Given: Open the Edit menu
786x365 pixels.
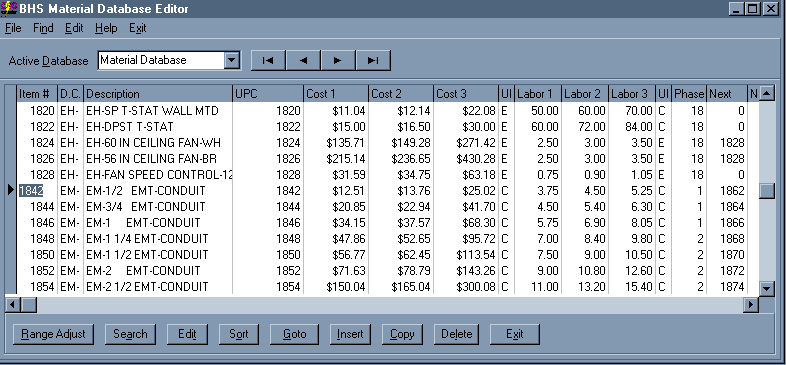Looking at the screenshot, I should [x=74, y=28].
